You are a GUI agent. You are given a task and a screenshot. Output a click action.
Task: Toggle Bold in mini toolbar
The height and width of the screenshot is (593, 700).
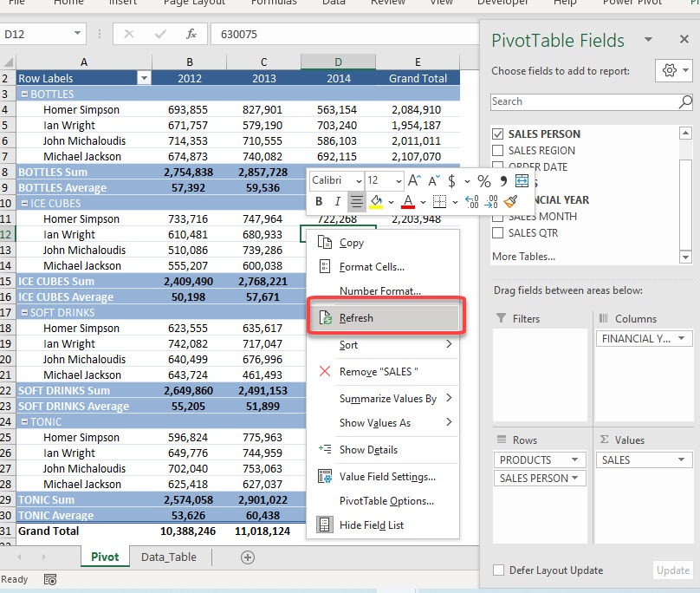pyautogui.click(x=319, y=201)
